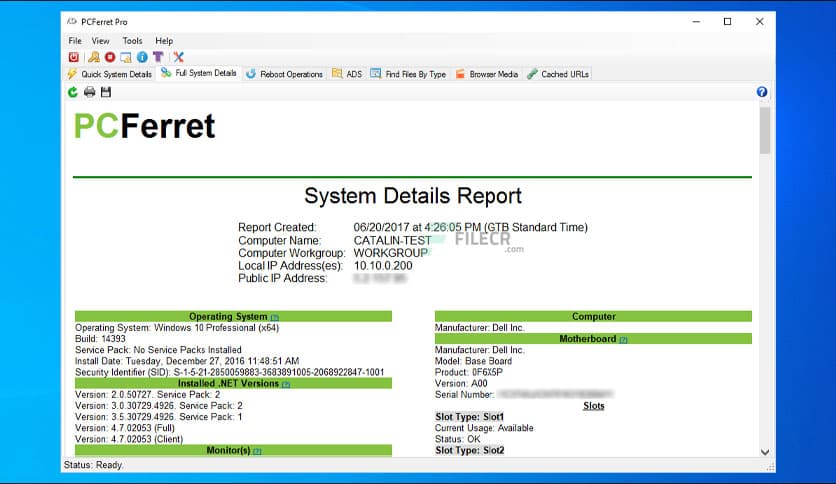Click the Computer section header
836x484 pixels.
[593, 316]
